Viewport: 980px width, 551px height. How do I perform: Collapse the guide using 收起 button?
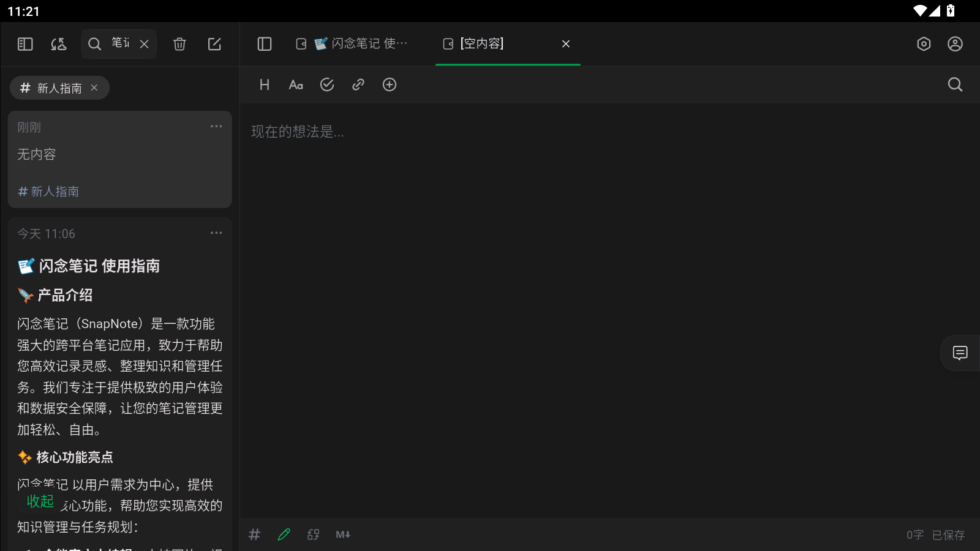click(x=40, y=501)
